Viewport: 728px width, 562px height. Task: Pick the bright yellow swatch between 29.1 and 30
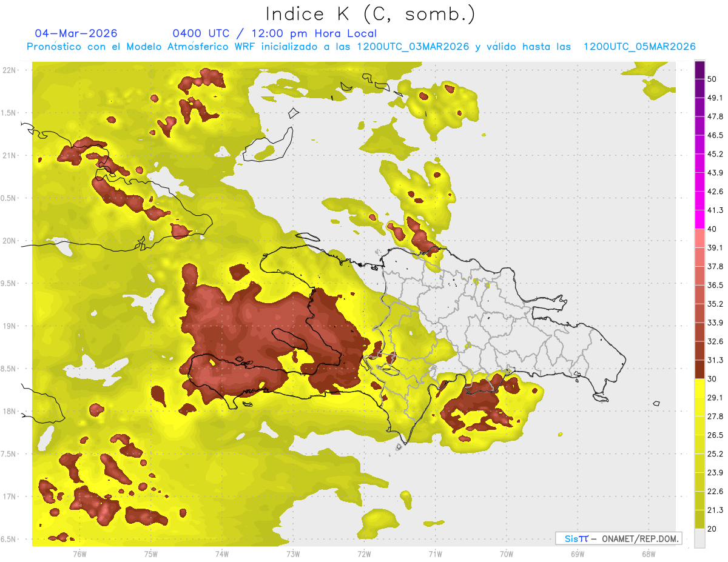(x=699, y=388)
